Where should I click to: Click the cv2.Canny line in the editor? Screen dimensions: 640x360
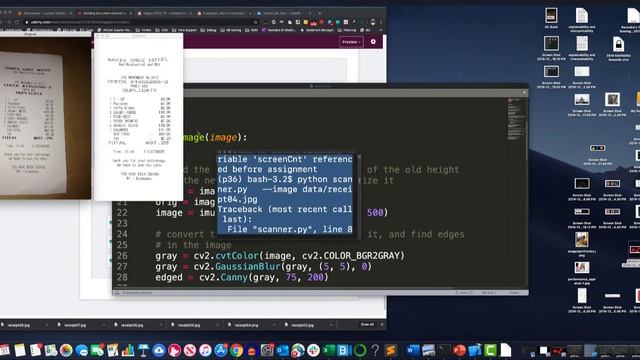point(242,278)
